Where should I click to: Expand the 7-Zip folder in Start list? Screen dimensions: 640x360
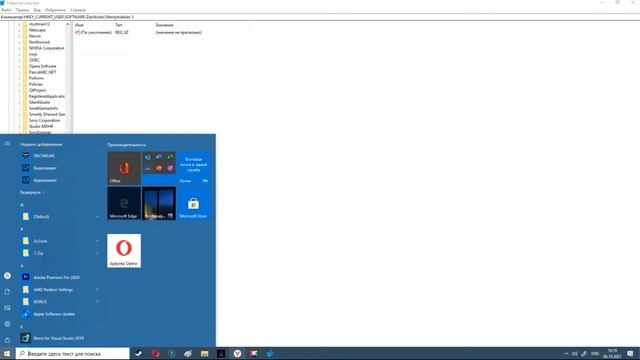tap(97, 253)
